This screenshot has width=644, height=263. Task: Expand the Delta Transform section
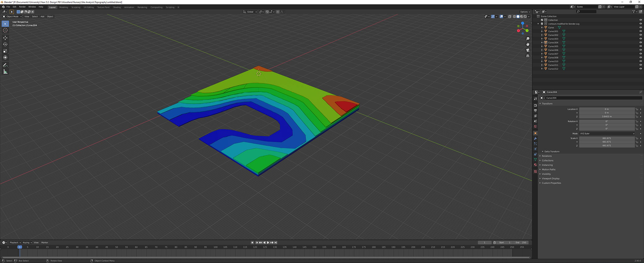(552, 151)
